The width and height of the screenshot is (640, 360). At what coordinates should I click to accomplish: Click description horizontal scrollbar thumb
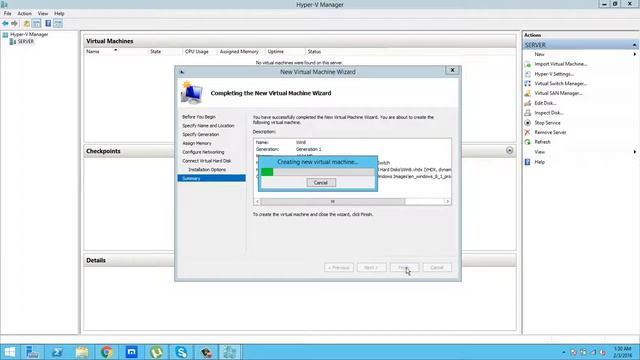point(333,202)
